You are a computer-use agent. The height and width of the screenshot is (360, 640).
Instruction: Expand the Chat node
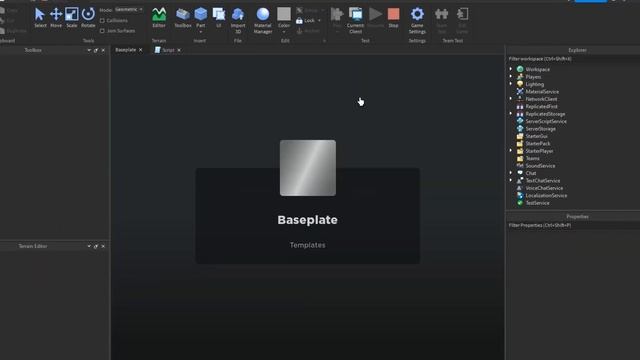511,173
